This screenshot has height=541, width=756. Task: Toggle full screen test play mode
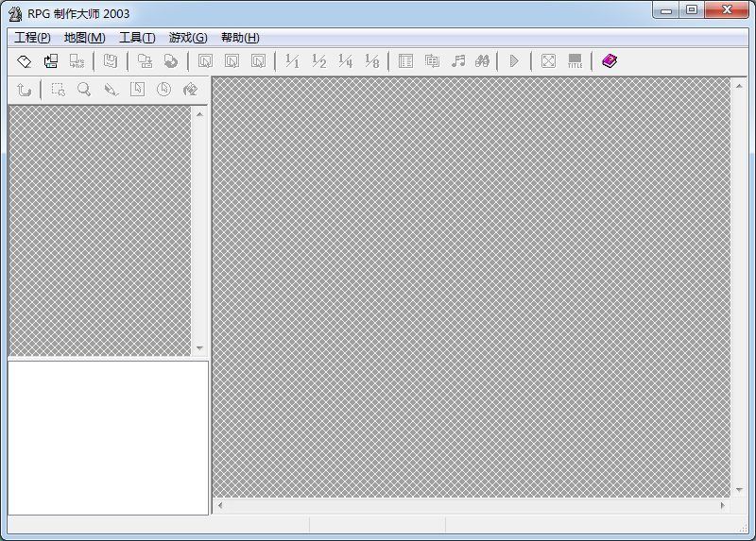coord(548,61)
